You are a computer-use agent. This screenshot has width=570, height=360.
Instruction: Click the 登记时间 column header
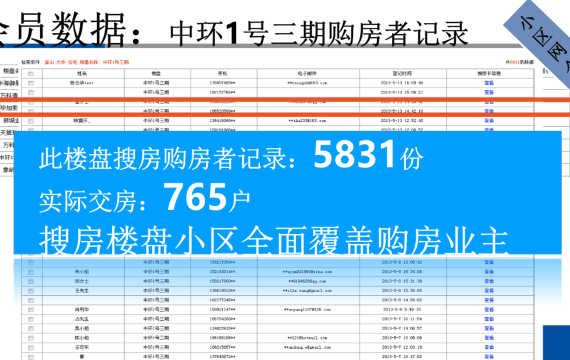click(402, 73)
